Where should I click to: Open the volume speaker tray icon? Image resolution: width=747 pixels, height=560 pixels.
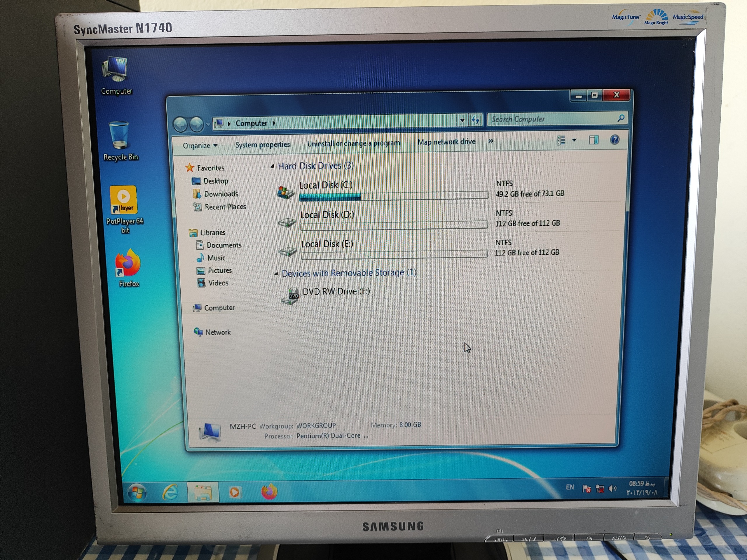tap(612, 489)
